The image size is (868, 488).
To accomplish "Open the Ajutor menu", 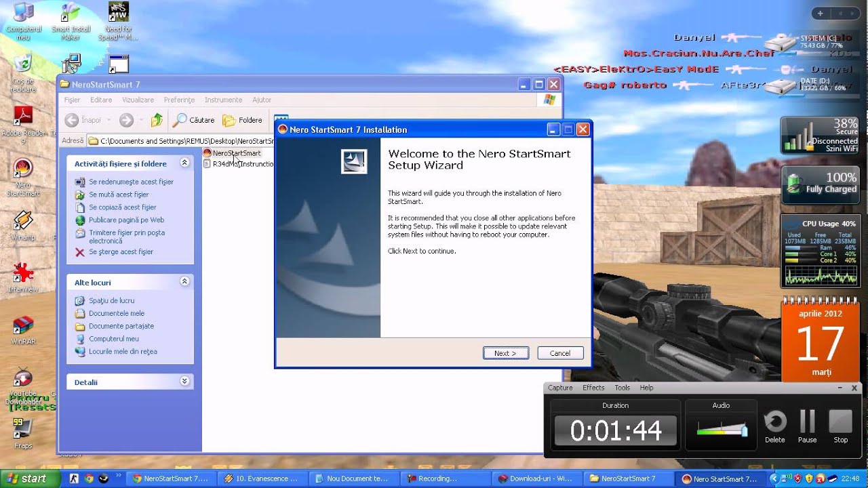I will click(x=262, y=100).
